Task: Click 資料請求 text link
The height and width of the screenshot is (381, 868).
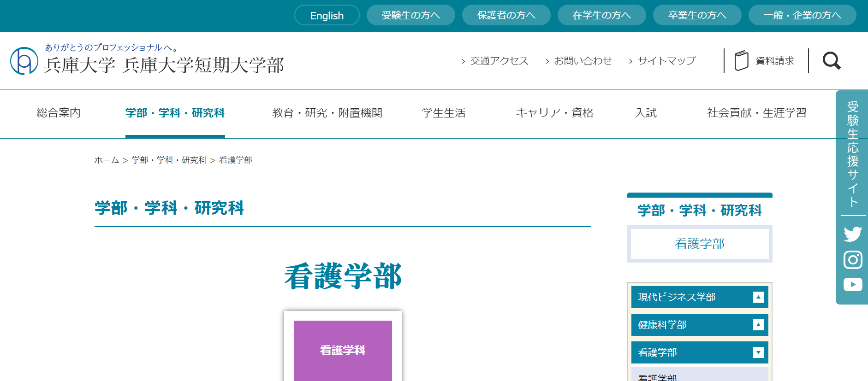Action: point(775,61)
